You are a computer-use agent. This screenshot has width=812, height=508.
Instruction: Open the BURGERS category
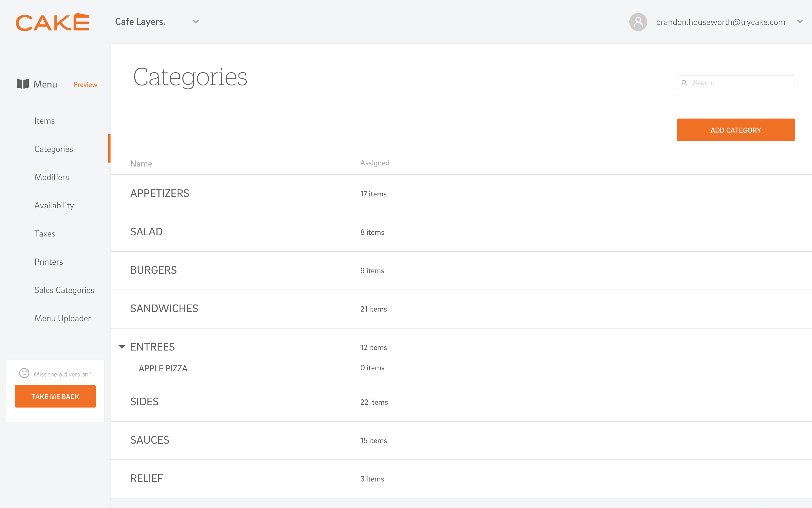(154, 270)
